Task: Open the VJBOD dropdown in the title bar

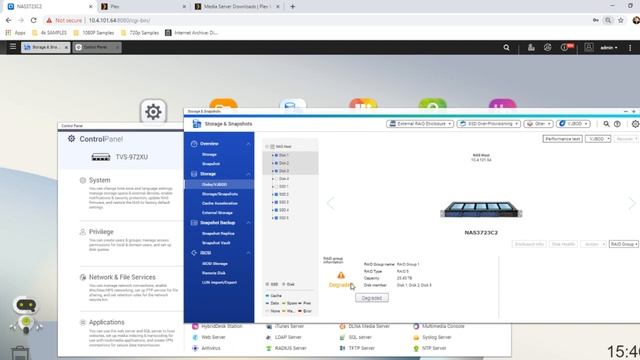Action: click(x=573, y=124)
